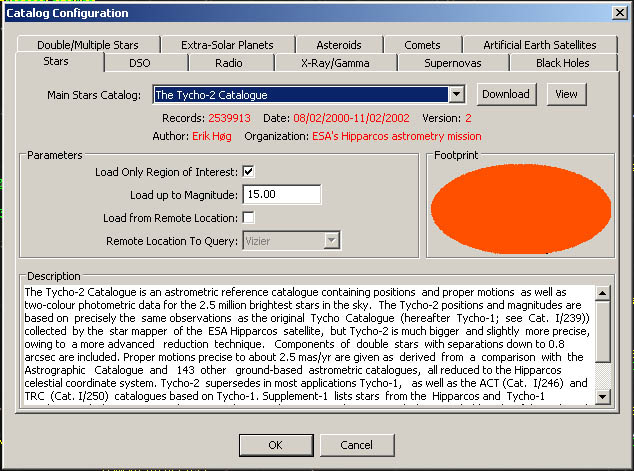Switch to the Black Holes tab
Screen dimensions: 634x471
[563, 63]
